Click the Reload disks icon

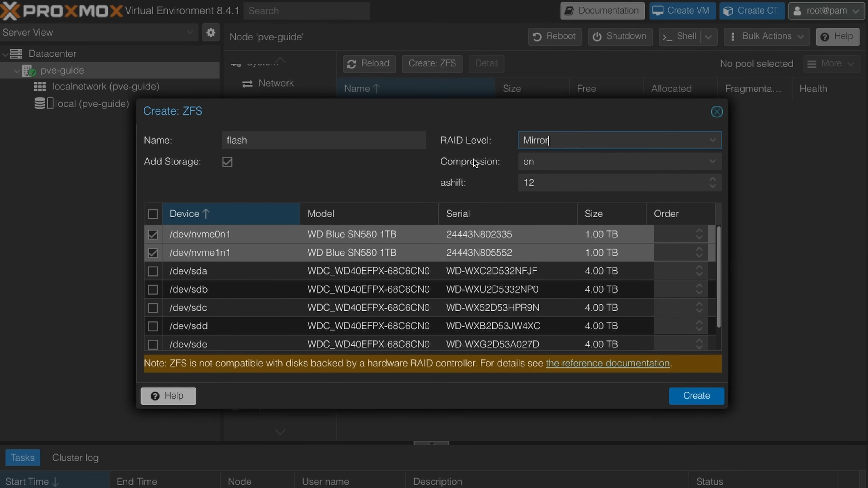369,64
